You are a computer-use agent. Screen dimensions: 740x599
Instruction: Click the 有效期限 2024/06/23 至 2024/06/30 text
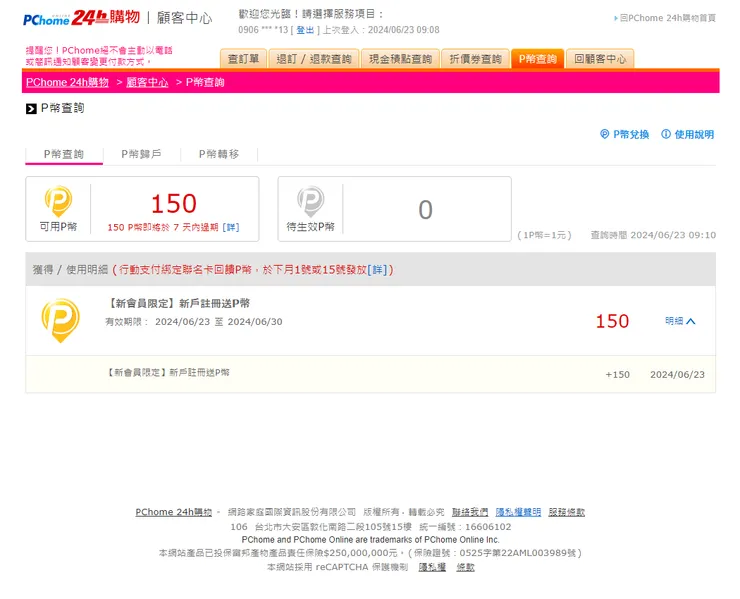pyautogui.click(x=194, y=322)
